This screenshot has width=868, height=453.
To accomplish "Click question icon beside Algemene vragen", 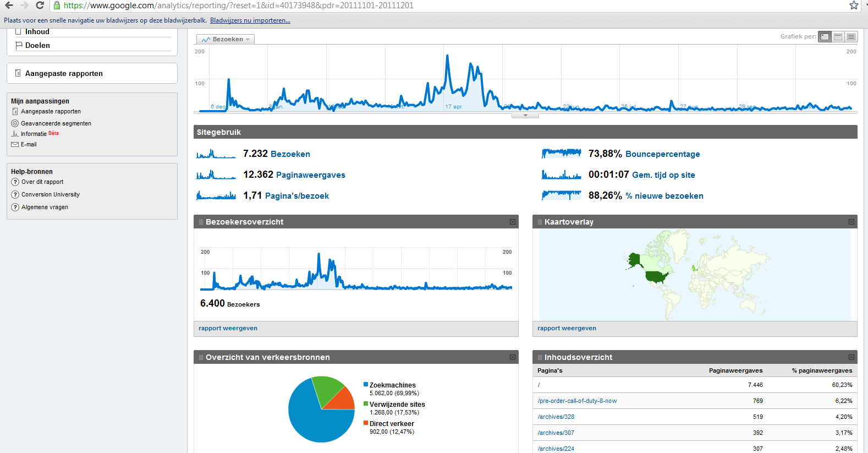I will pos(15,208).
